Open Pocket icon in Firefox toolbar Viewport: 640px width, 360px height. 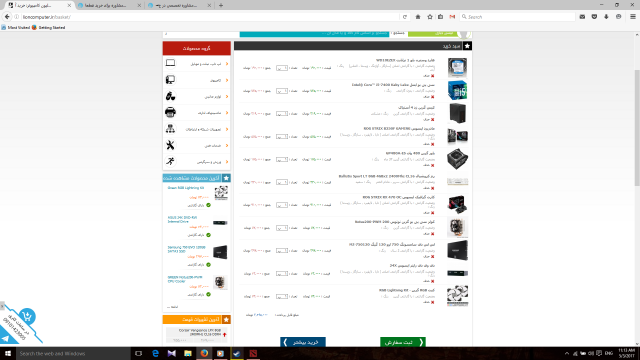pyautogui.click(x=594, y=17)
